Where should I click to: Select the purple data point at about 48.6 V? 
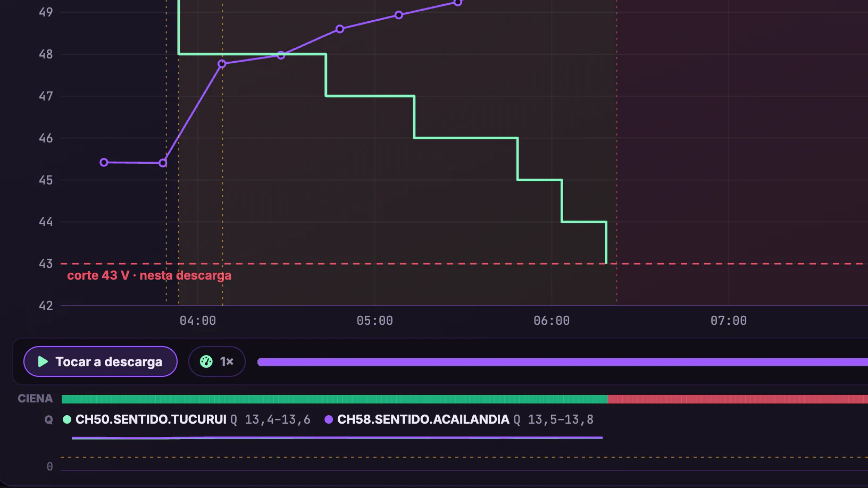(x=340, y=29)
